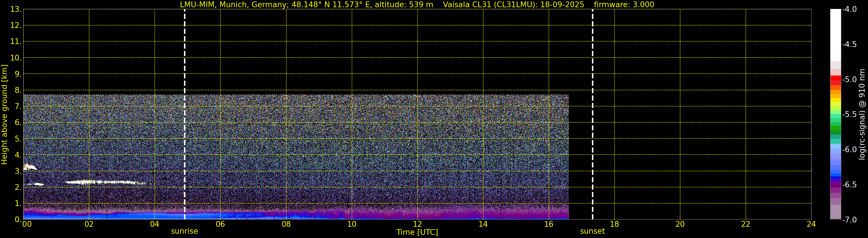The width and height of the screenshot is (868, 238).
Task: Click the sunrise dashed vertical line
Action: click(x=185, y=114)
